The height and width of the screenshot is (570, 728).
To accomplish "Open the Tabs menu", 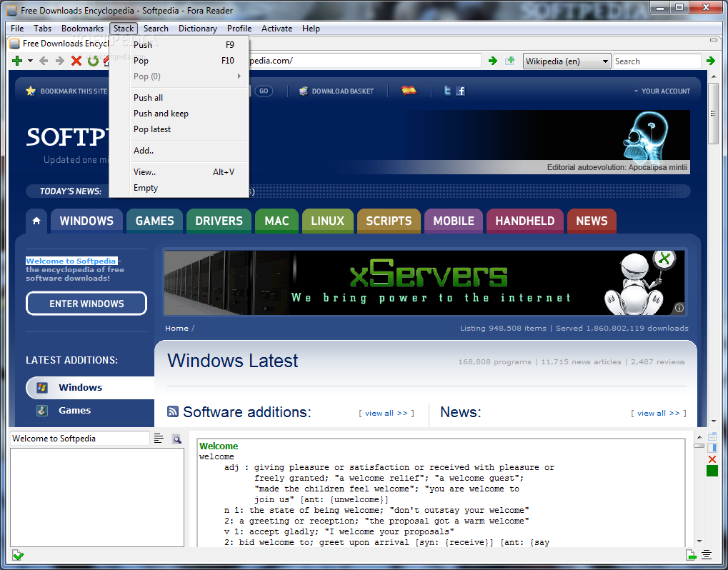I will 42,29.
